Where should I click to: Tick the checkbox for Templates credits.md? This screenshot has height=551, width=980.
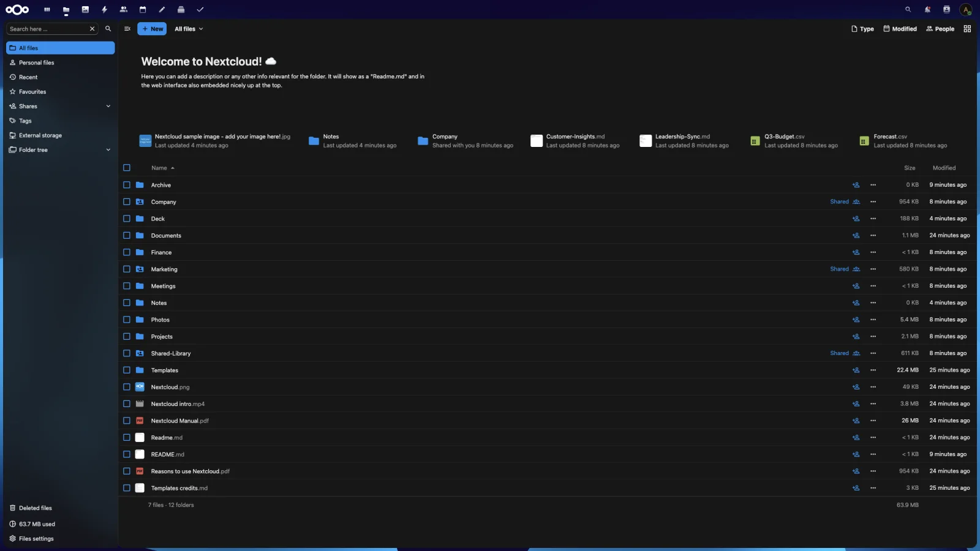[x=127, y=488]
